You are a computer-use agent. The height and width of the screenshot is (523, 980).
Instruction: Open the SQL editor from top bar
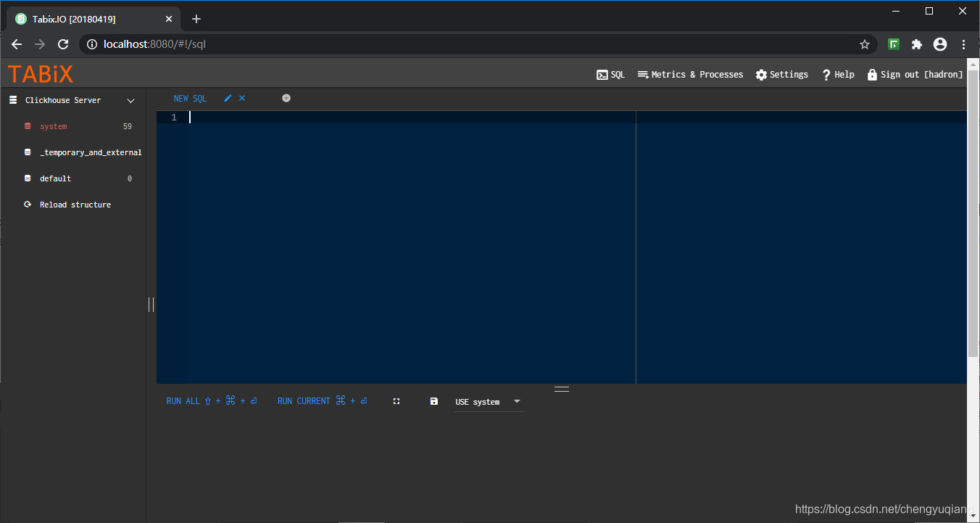[610, 75]
